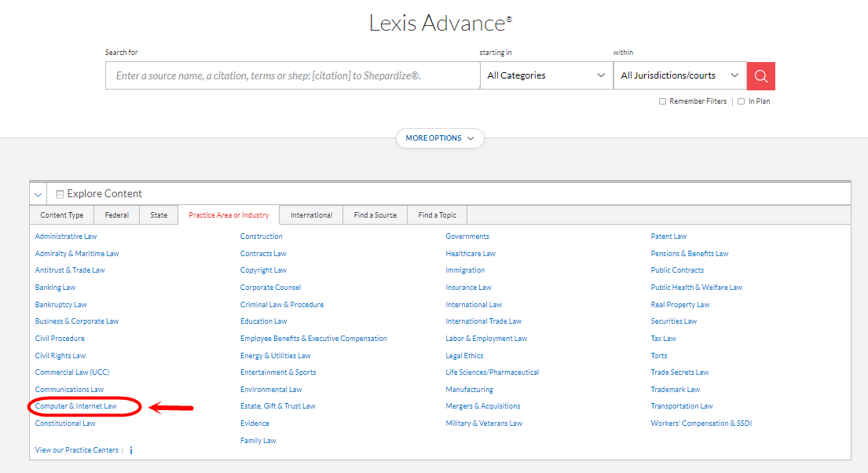Open Public Health & Welfare Law
The width and height of the screenshot is (868, 473).
coord(697,288)
